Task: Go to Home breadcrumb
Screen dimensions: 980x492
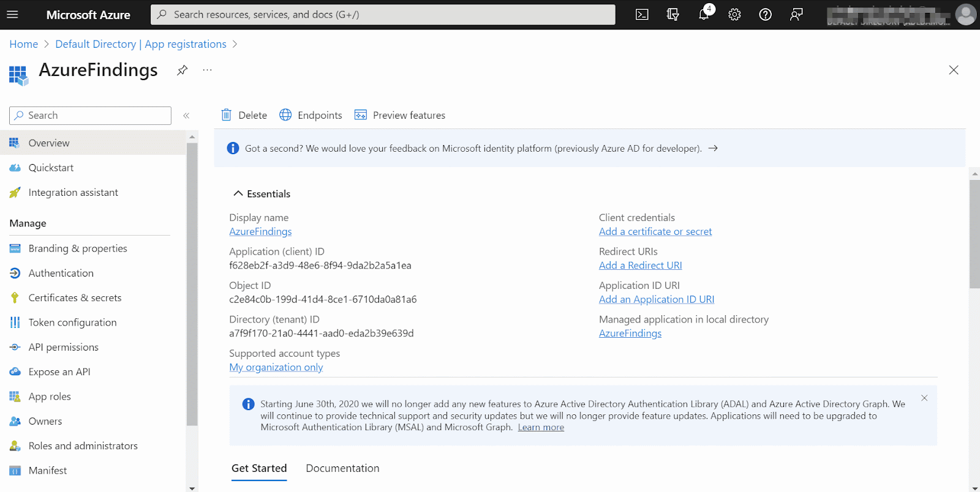Action: [x=24, y=44]
